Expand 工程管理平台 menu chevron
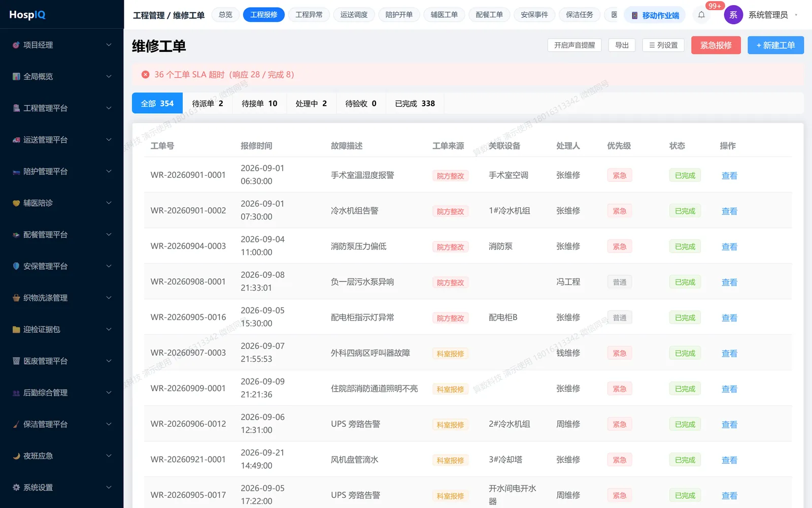 point(109,108)
